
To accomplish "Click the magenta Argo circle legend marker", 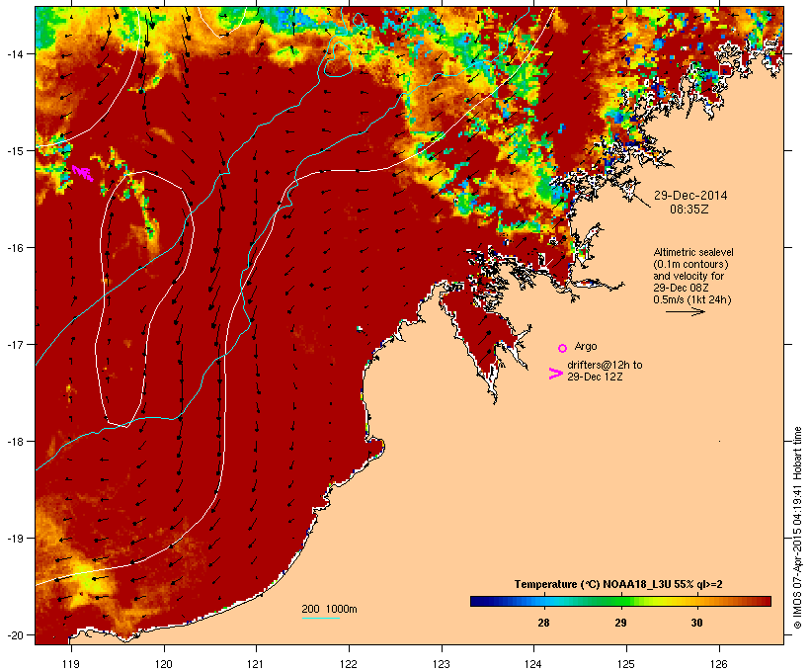I will point(563,349).
